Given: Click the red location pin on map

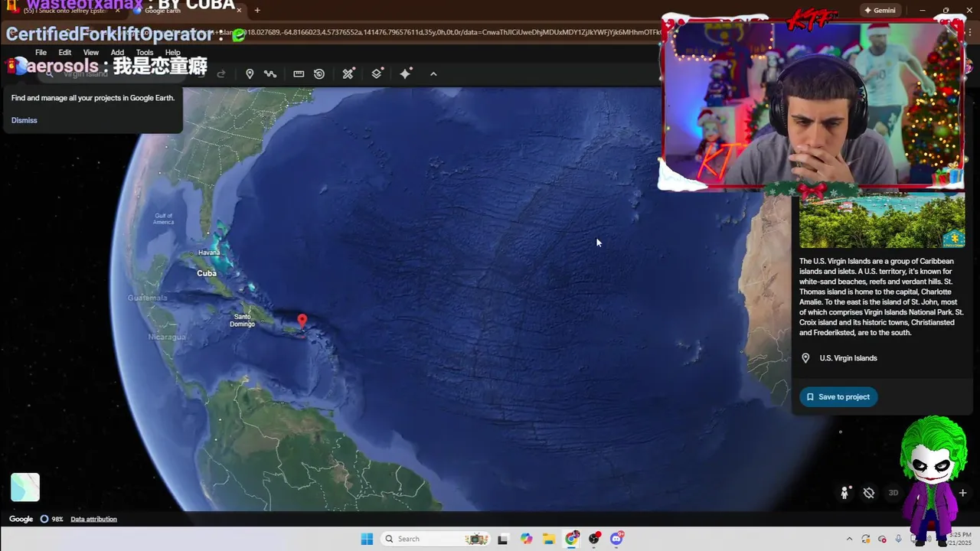Looking at the screenshot, I should (x=302, y=321).
